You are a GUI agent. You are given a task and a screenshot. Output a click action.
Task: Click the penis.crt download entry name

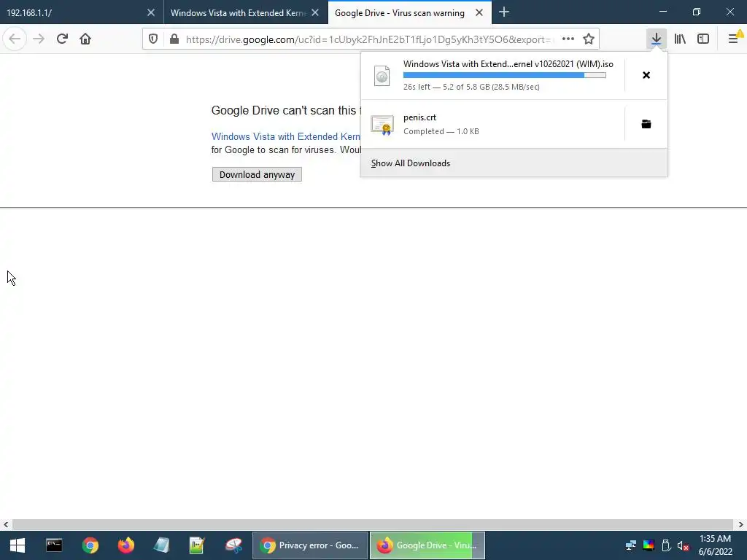[419, 117]
